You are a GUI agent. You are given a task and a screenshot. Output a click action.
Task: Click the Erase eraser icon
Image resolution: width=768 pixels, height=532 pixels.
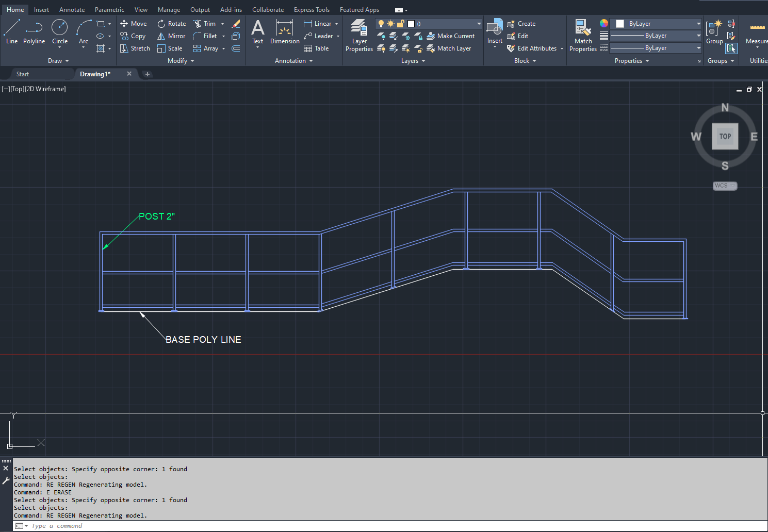pyautogui.click(x=236, y=24)
